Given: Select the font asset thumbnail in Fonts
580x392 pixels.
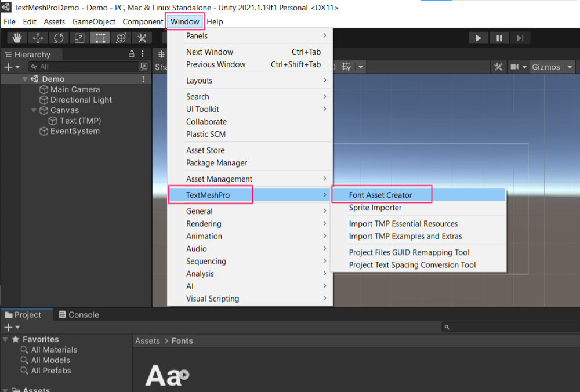Looking at the screenshot, I should [x=167, y=375].
